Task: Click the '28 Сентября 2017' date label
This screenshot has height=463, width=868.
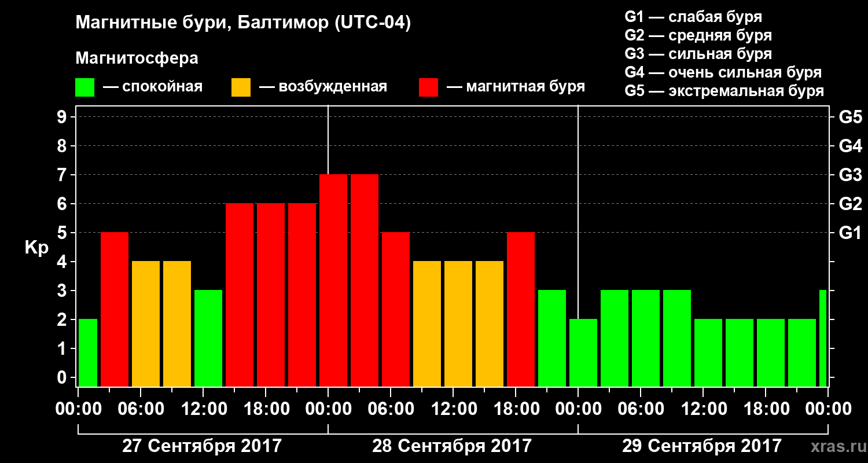Action: [x=452, y=446]
